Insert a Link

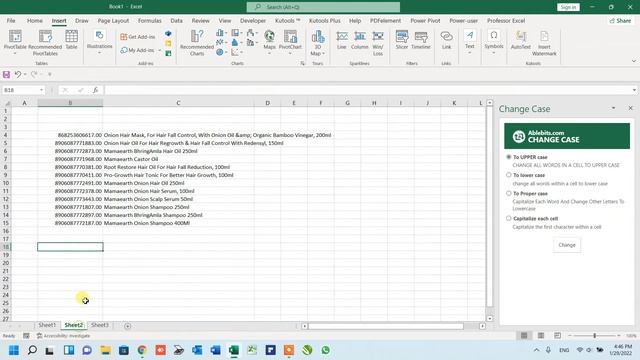(447, 40)
